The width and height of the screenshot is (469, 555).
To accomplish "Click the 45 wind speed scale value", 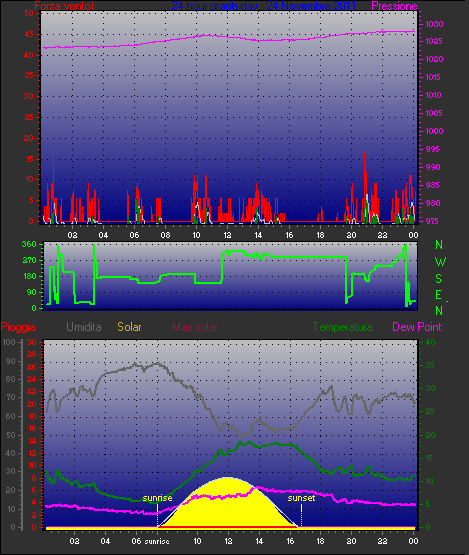I will coord(29,34).
